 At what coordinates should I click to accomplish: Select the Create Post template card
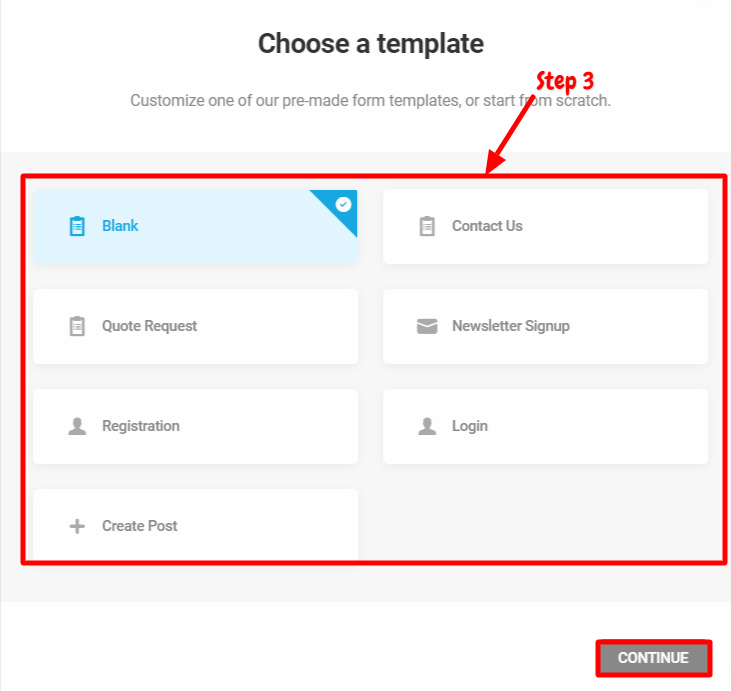(x=195, y=525)
